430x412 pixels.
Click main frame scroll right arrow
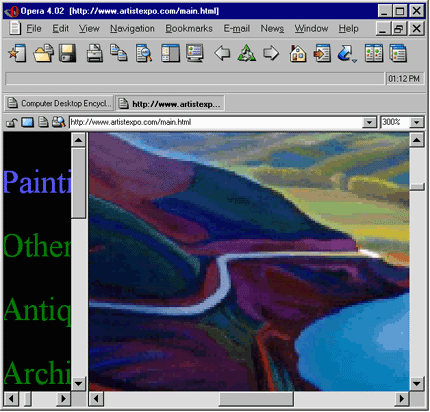(x=402, y=399)
